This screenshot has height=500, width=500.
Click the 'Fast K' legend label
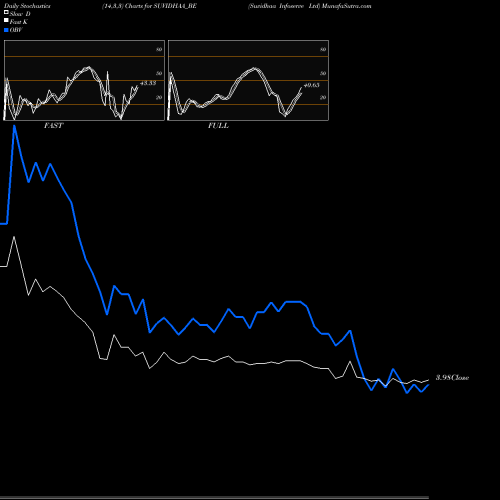point(19,22)
